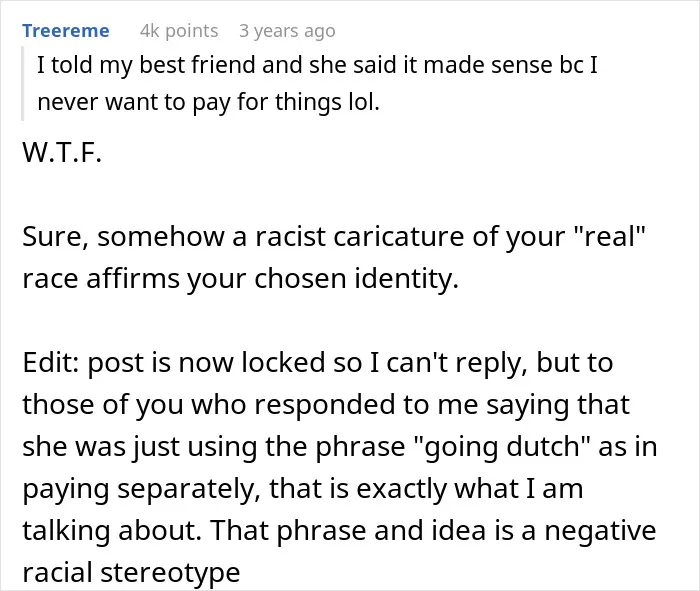Click the word 'Edit:' in the comment
Screen dimensions: 700x591
50,362
